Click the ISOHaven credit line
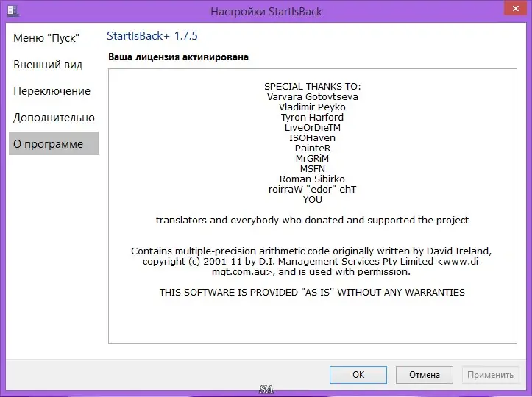This screenshot has width=532, height=397. [x=312, y=138]
